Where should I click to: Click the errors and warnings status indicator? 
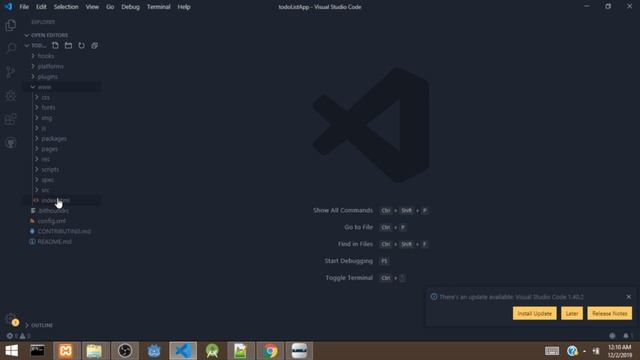[x=18, y=336]
